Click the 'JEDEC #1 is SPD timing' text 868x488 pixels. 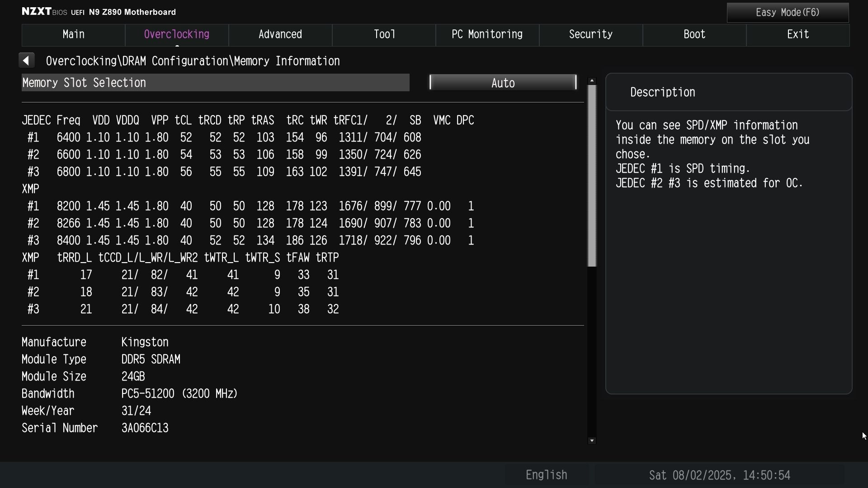683,169
